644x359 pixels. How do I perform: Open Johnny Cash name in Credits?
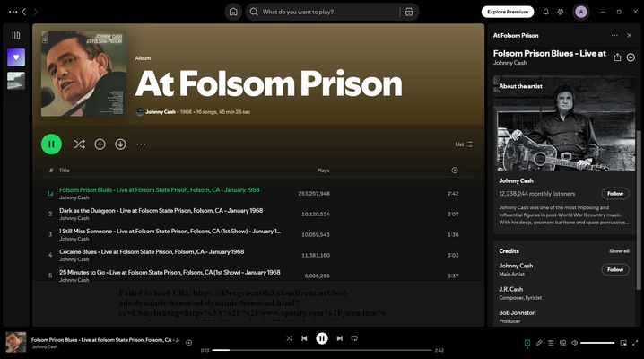[x=516, y=266]
